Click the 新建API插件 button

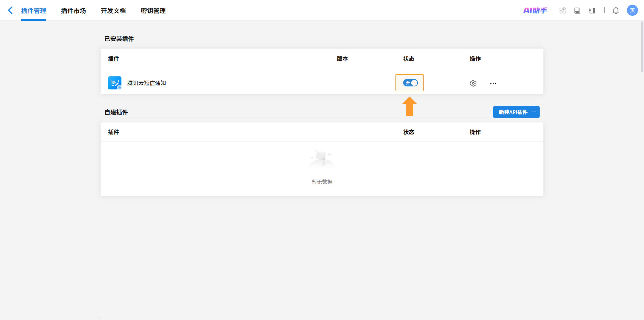pyautogui.click(x=513, y=112)
